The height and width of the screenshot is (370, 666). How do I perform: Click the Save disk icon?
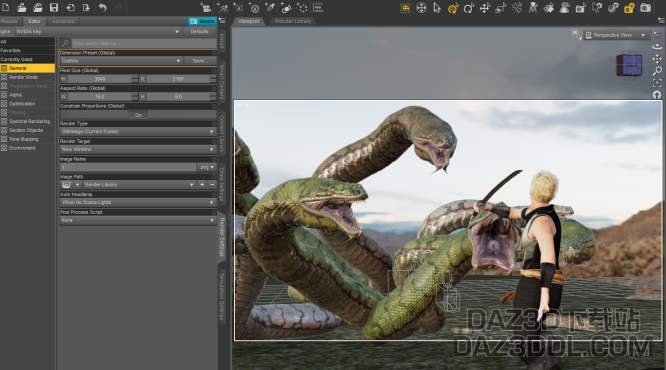click(x=54, y=7)
